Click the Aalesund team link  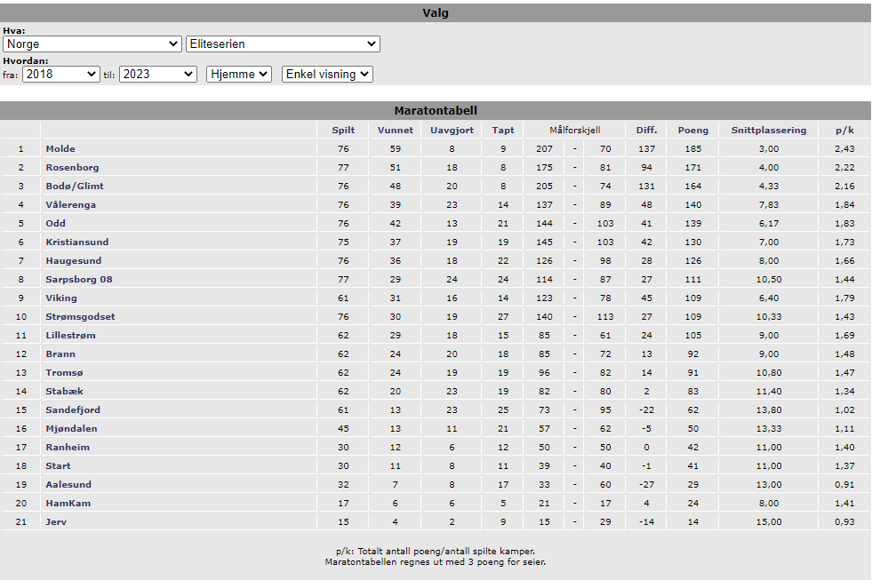click(68, 484)
